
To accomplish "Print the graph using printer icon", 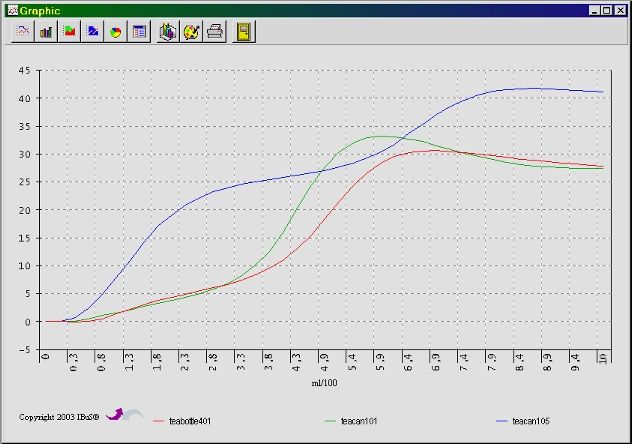I will click(215, 31).
